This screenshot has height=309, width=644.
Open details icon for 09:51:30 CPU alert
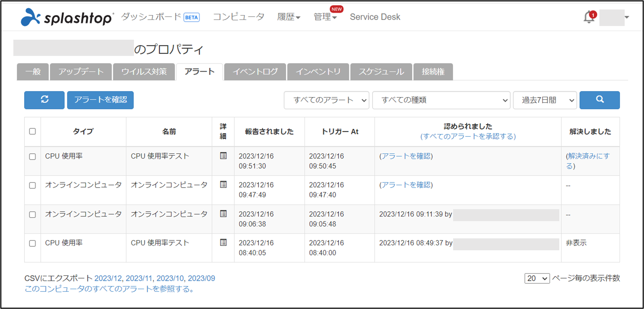click(223, 156)
